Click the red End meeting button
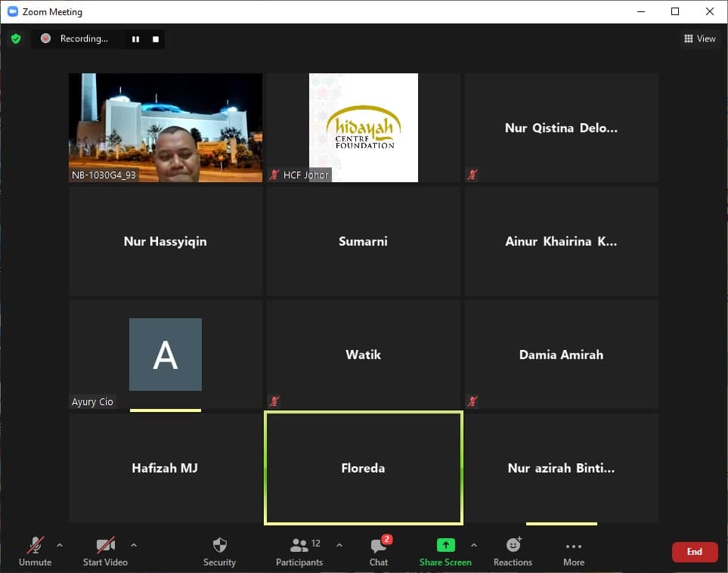The image size is (728, 573). (x=694, y=552)
